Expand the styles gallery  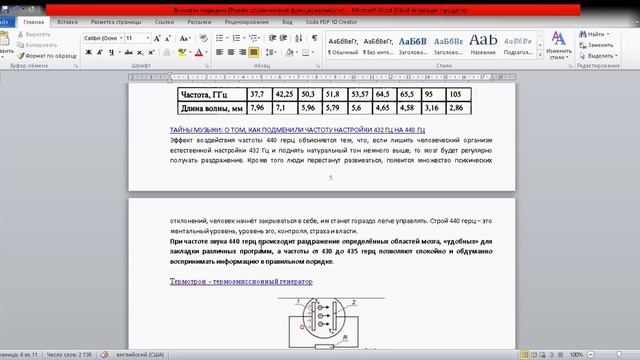[x=540, y=55]
